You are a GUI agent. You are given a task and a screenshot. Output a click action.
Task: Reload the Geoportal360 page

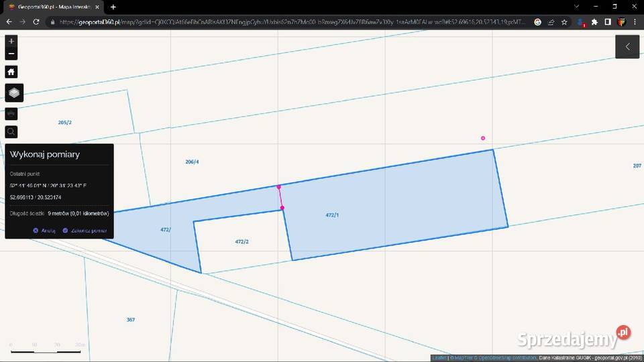click(38, 21)
